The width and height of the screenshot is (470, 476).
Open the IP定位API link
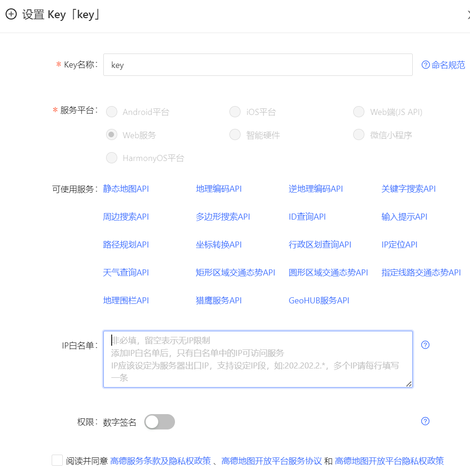point(399,245)
